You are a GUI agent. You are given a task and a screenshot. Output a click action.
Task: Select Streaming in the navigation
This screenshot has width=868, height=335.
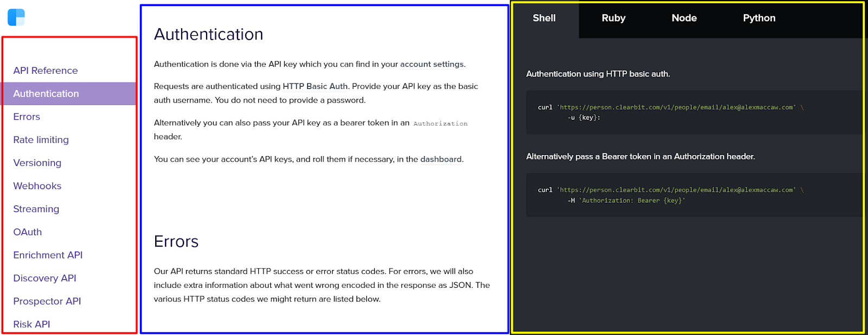click(x=36, y=209)
